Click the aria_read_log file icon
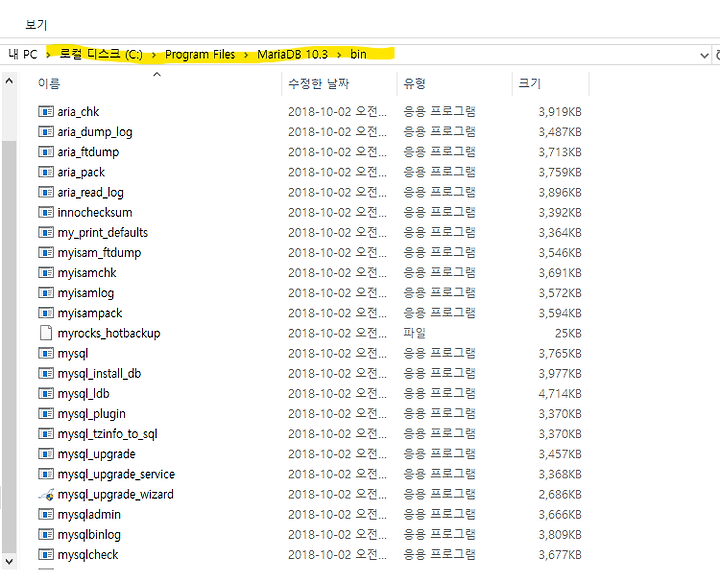Image resolution: width=720 pixels, height=580 pixels. coord(46,192)
